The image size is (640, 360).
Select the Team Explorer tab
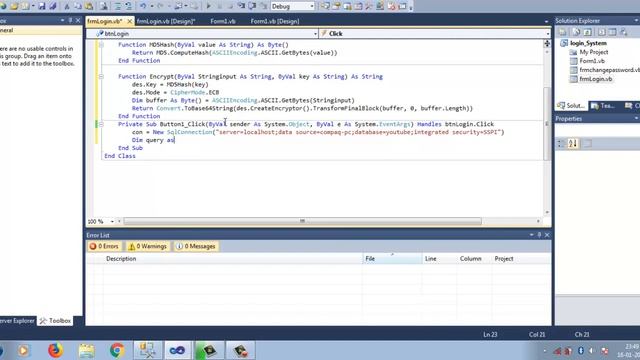pos(603,106)
